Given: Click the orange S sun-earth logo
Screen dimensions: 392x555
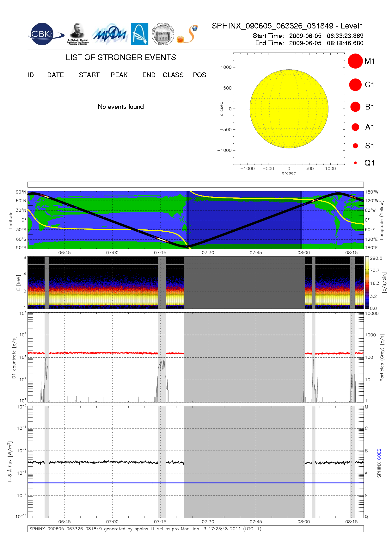Looking at the screenshot, I should tap(188, 34).
